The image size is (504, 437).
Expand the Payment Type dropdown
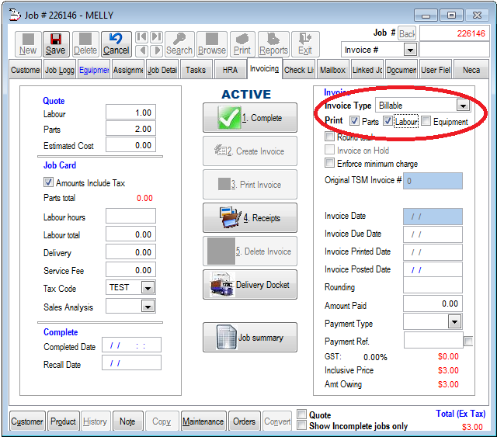[x=454, y=322]
